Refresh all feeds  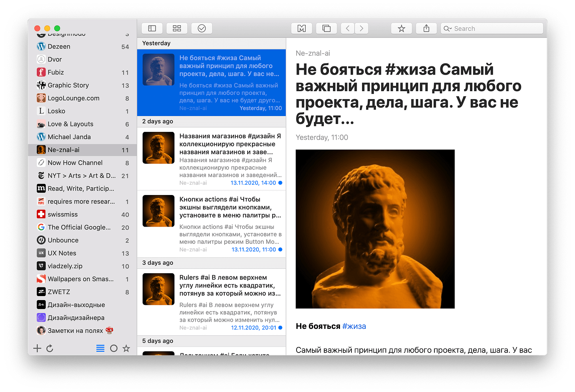pyautogui.click(x=50, y=348)
